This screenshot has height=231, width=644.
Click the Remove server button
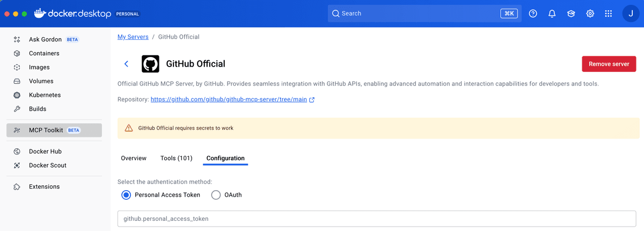(609, 64)
